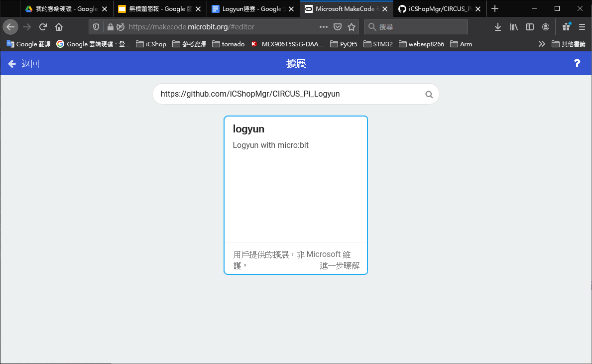Show tracking protection shield info
This screenshot has height=364, width=592.
96,27
